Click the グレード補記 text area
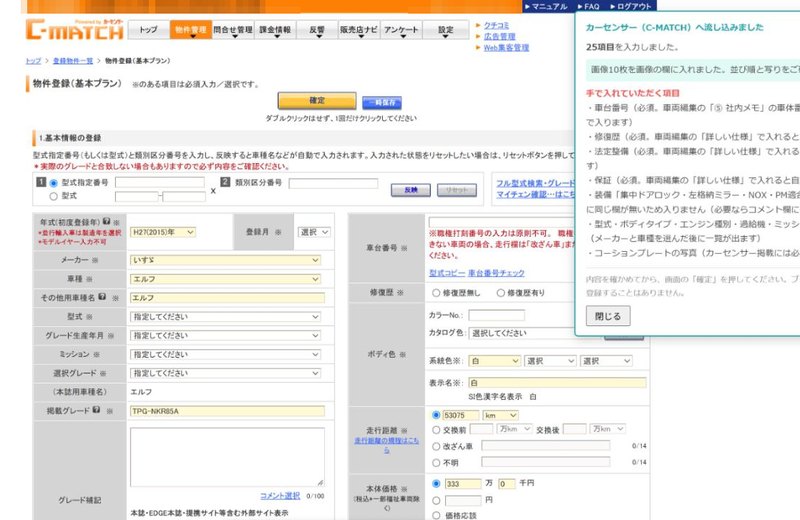 point(227,457)
